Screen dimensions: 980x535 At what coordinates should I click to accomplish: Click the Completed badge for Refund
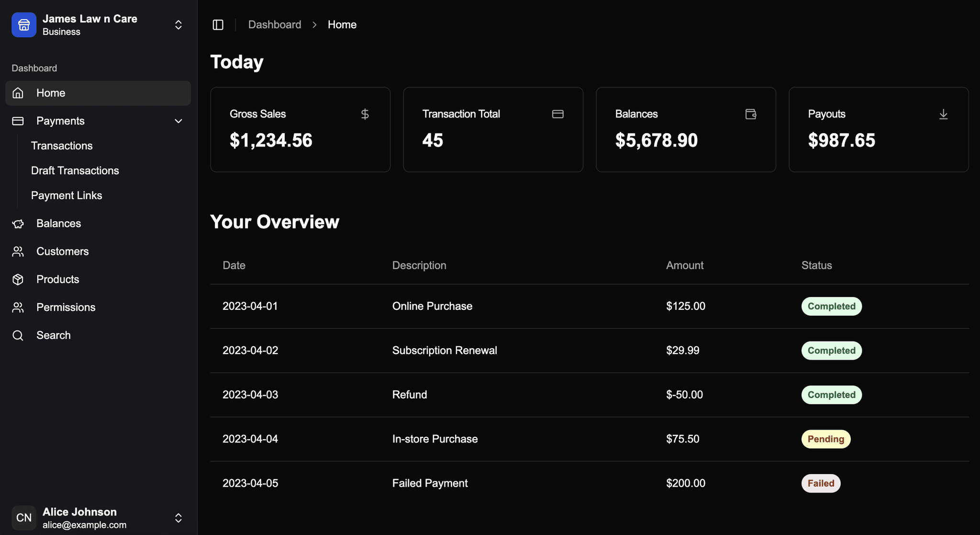pos(832,395)
